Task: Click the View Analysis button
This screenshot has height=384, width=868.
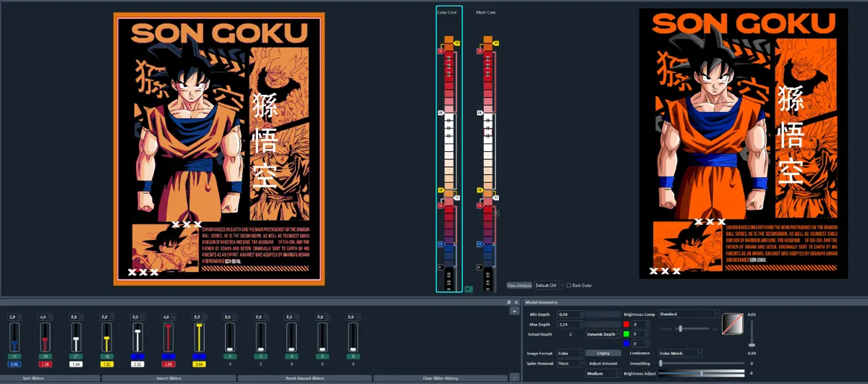Action: click(519, 286)
